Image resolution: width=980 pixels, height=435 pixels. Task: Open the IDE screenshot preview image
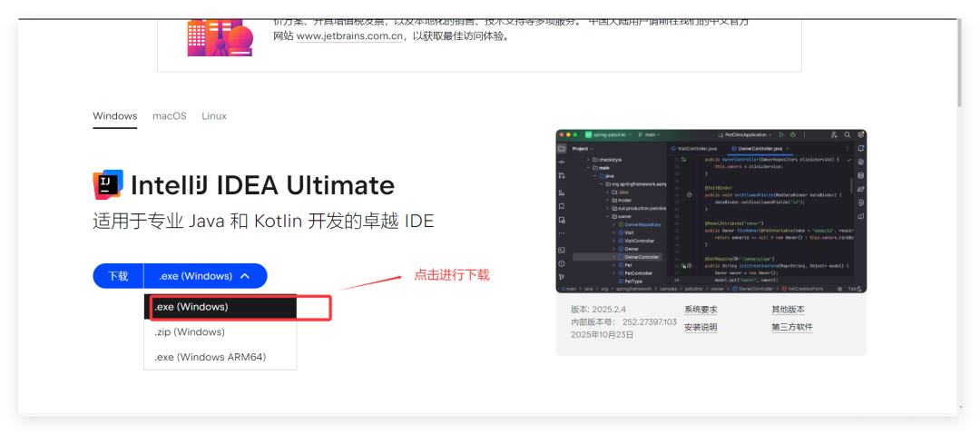click(x=711, y=211)
